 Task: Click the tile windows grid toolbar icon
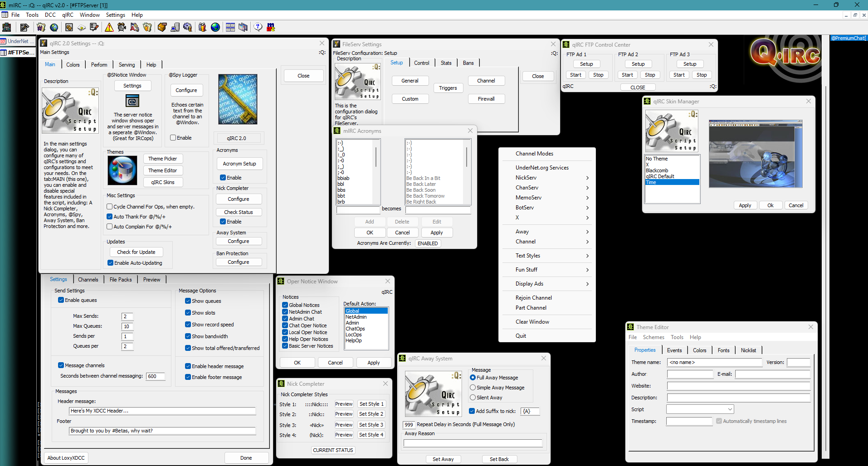click(x=230, y=27)
